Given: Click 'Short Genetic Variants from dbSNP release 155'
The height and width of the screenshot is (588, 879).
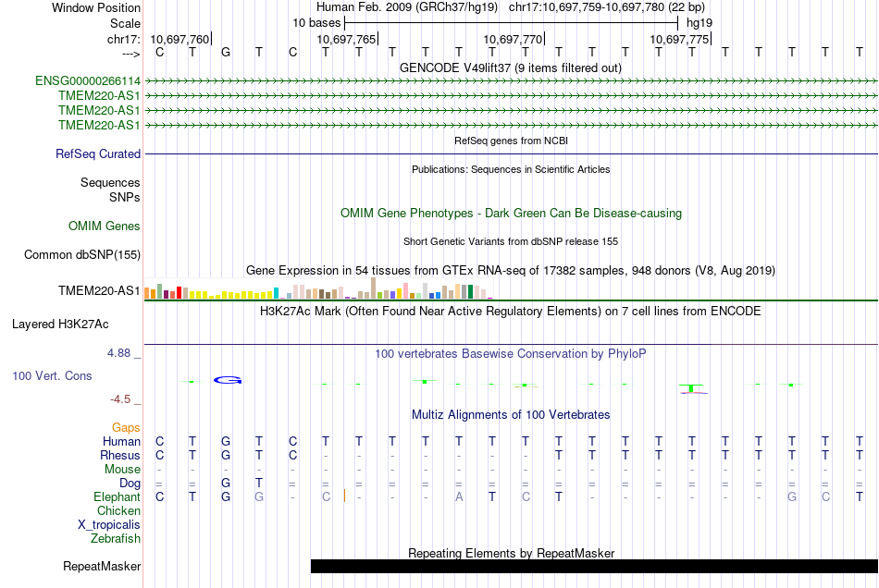Looking at the screenshot, I should [x=511, y=242].
